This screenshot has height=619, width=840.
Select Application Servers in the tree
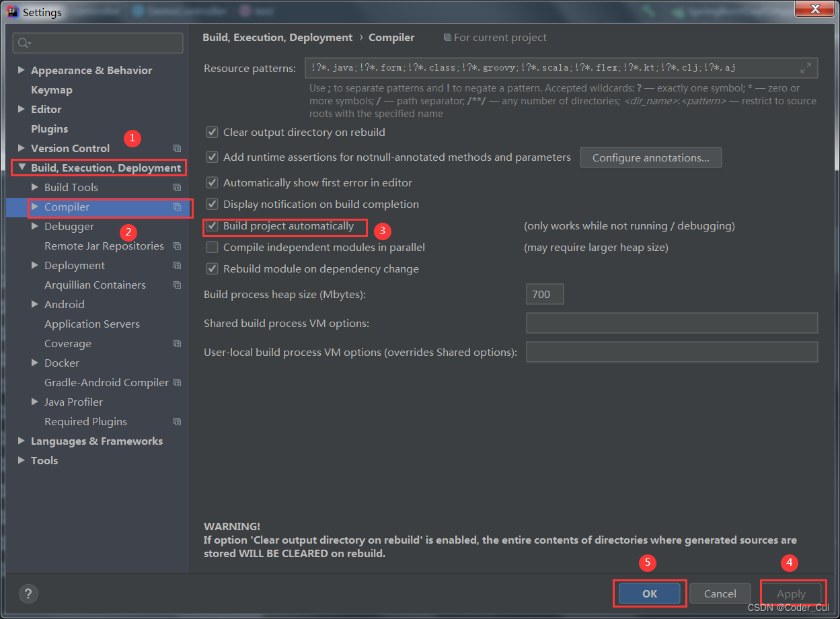92,324
